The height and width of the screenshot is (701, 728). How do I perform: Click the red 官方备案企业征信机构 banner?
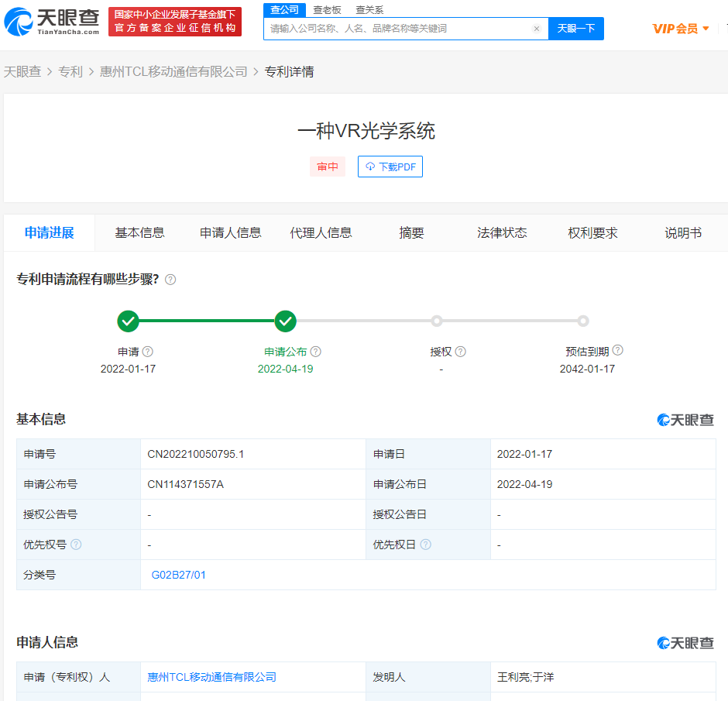point(175,22)
